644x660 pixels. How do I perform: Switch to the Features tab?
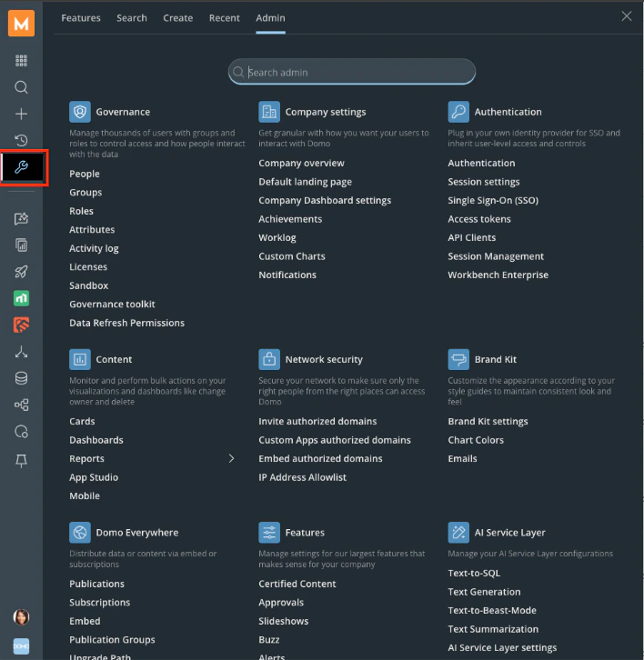coord(81,18)
